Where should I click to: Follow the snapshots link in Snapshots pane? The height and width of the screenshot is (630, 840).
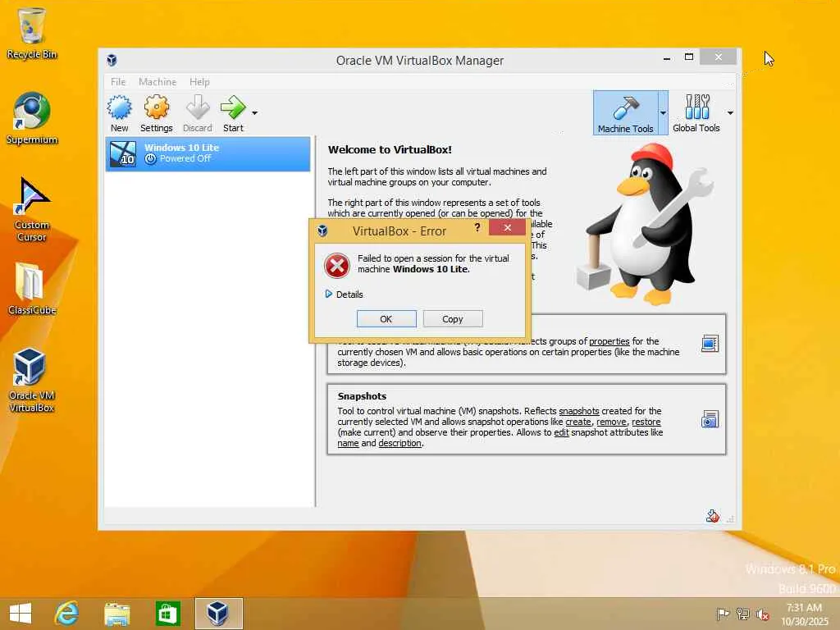pos(579,411)
